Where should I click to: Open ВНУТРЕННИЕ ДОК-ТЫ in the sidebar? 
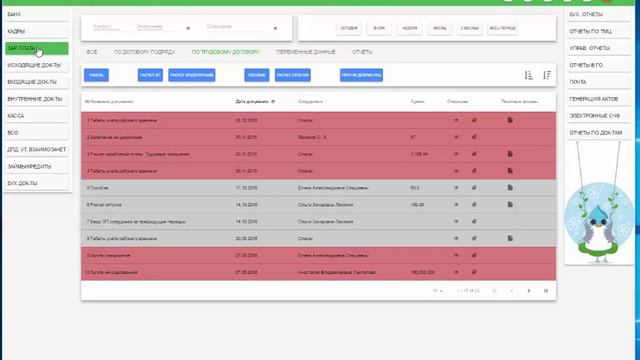pyautogui.click(x=37, y=99)
